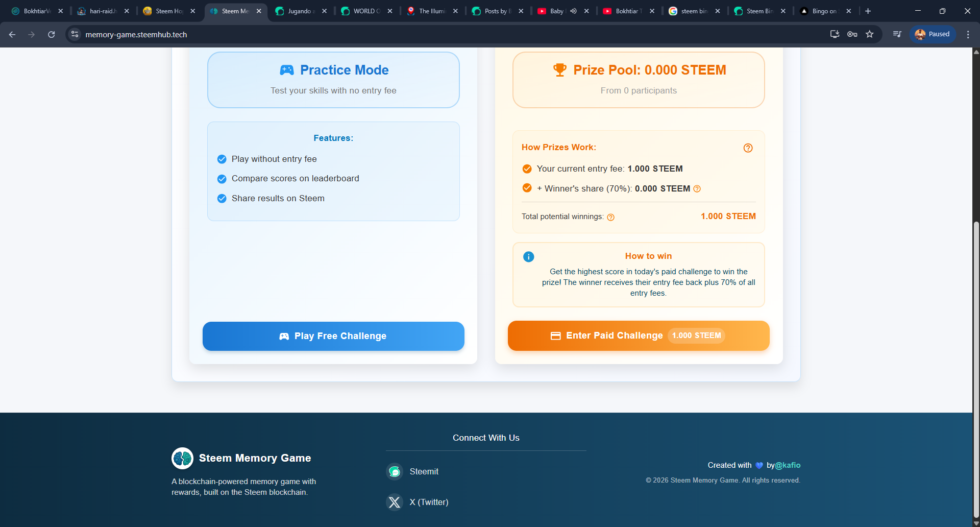Reload the memory-game page
Viewport: 980px width, 527px height.
pos(51,34)
